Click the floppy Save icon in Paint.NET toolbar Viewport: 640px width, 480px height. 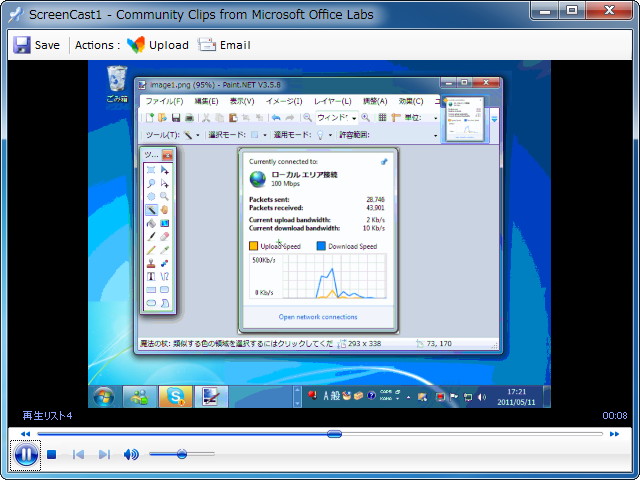[x=176, y=118]
